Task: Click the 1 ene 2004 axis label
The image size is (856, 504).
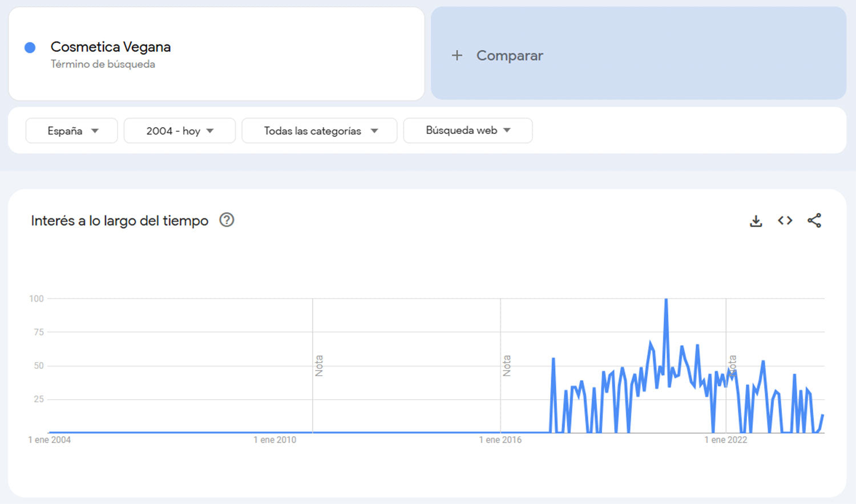Action: pos(50,440)
